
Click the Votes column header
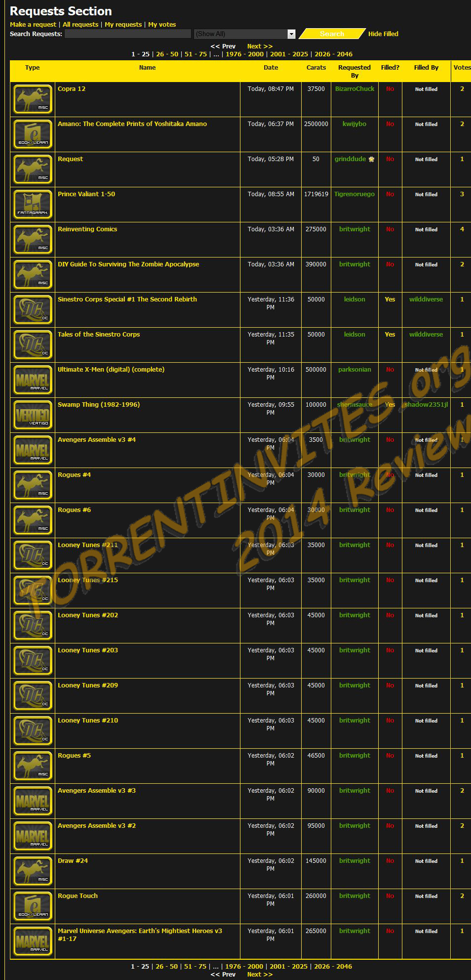pyautogui.click(x=462, y=68)
